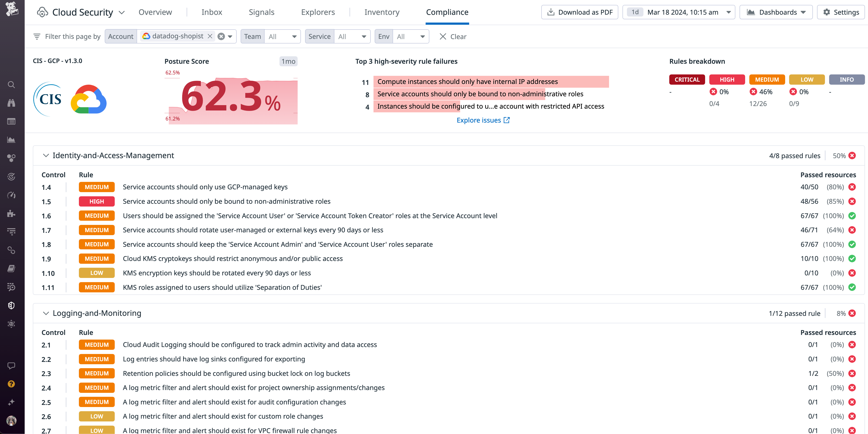Toggle the 1mo posture score timeframe
Viewport: 868px width, 434px height.
click(x=288, y=61)
